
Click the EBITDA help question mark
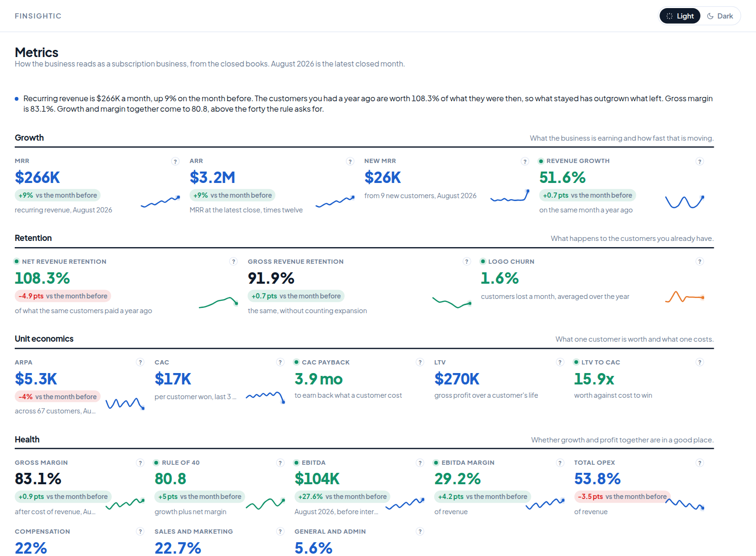click(420, 463)
